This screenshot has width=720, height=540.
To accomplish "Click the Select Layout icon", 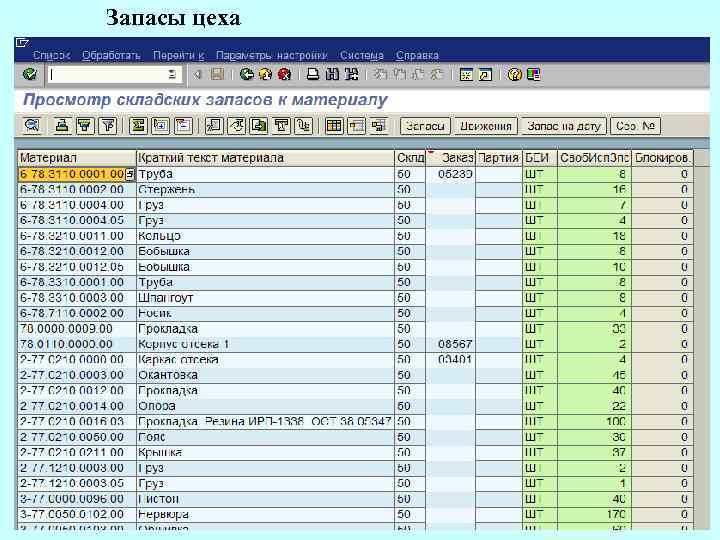I will [x=356, y=125].
